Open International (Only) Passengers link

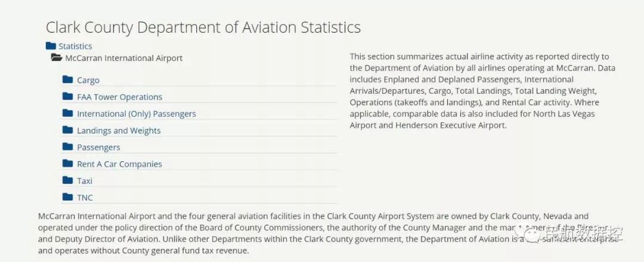click(x=136, y=113)
